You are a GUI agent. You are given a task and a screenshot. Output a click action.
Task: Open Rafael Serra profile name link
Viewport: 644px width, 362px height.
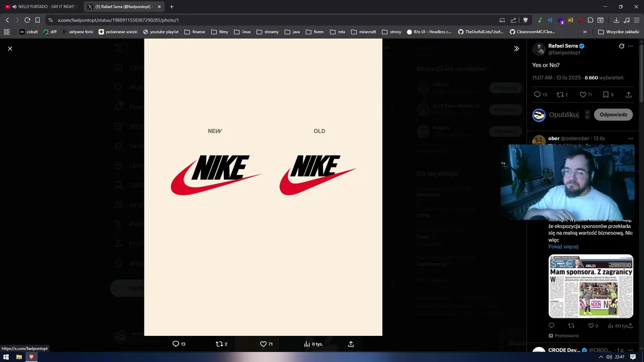pyautogui.click(x=563, y=46)
